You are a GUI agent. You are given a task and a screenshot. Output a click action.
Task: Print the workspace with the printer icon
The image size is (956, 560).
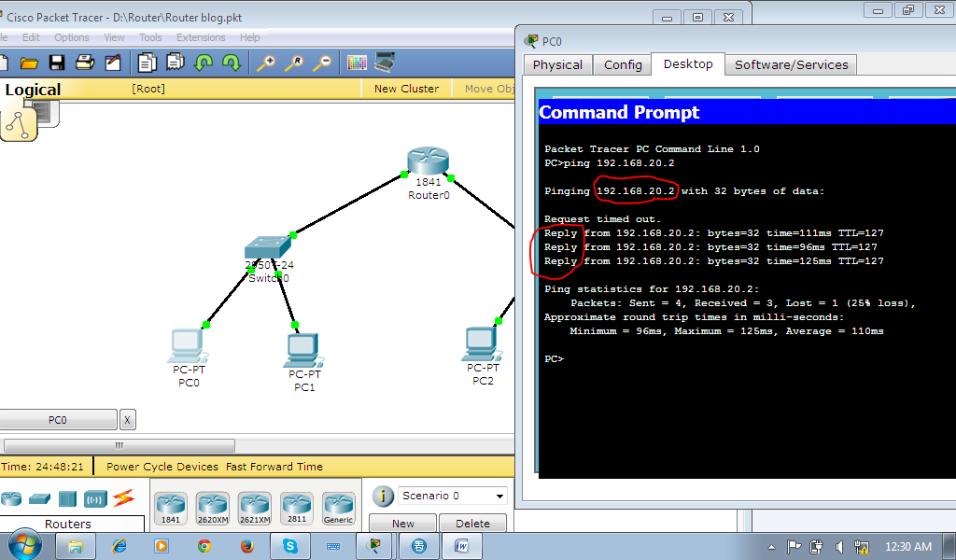point(85,63)
